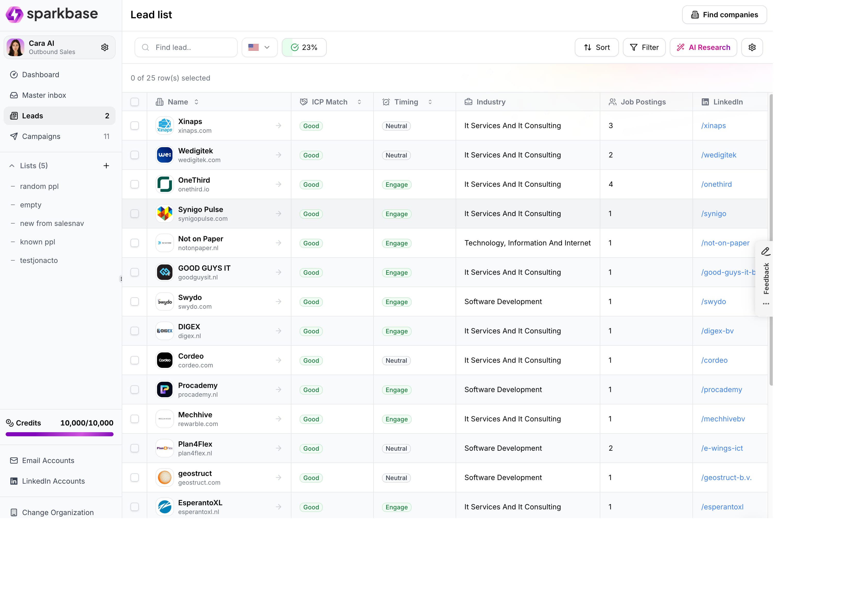Click the Synigo Pulse company logo

coord(165,214)
